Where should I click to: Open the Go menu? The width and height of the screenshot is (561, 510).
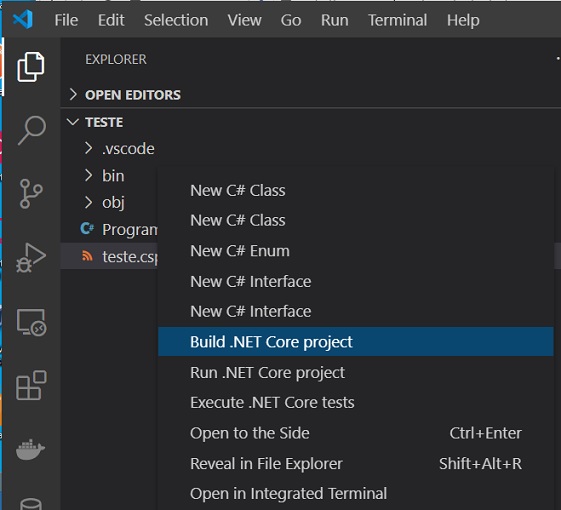291,20
